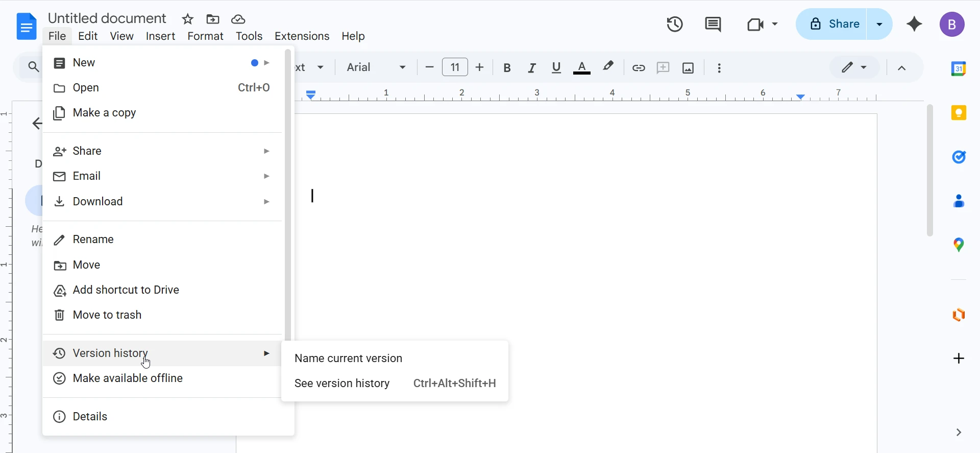
Task: Choose Make a copy from File menu
Action: point(105,113)
